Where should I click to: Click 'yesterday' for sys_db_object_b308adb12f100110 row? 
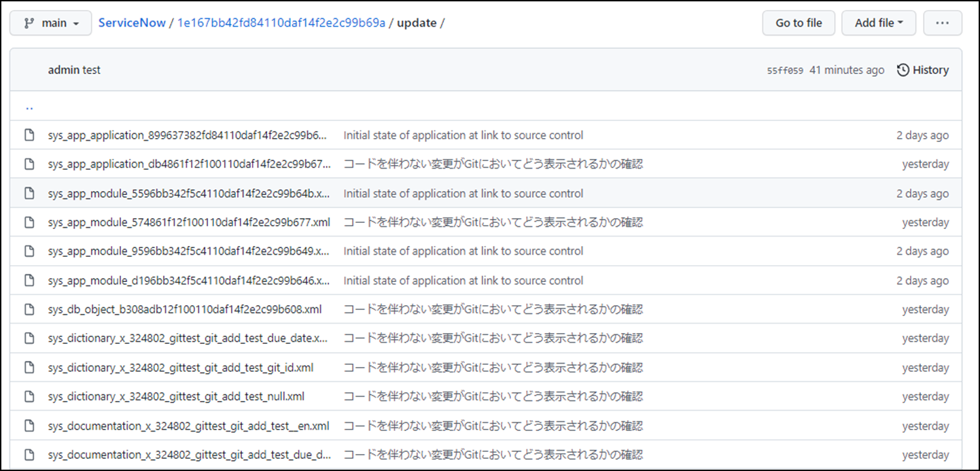click(x=926, y=309)
